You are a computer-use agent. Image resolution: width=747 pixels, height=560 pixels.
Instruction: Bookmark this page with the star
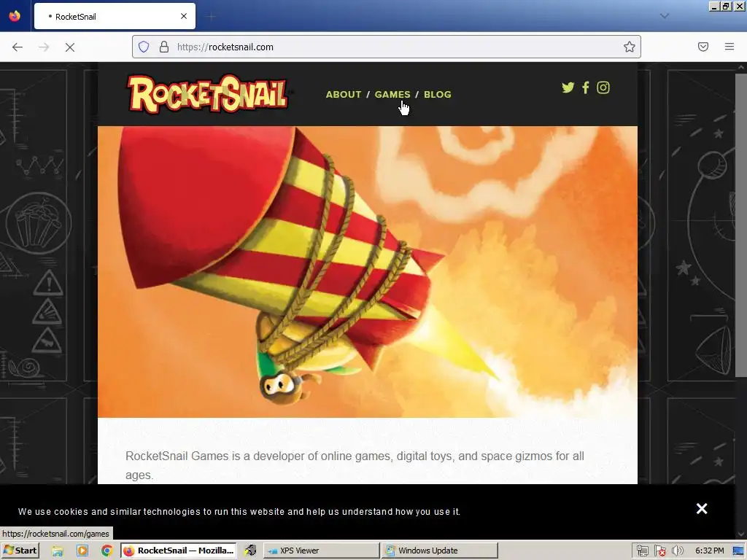[630, 47]
